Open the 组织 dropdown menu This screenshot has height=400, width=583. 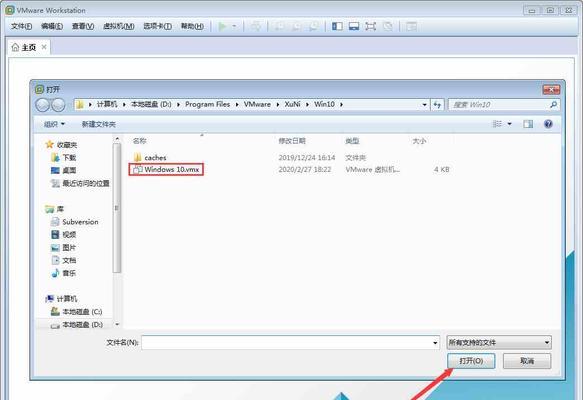pyautogui.click(x=54, y=124)
